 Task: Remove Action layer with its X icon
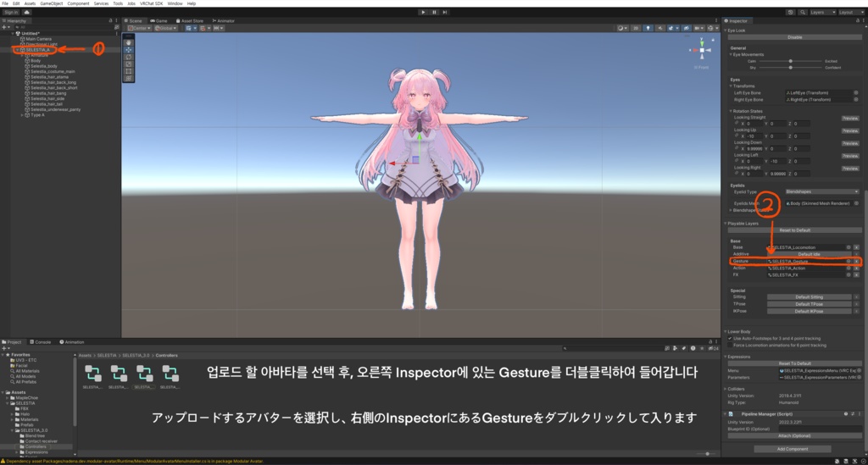point(856,268)
